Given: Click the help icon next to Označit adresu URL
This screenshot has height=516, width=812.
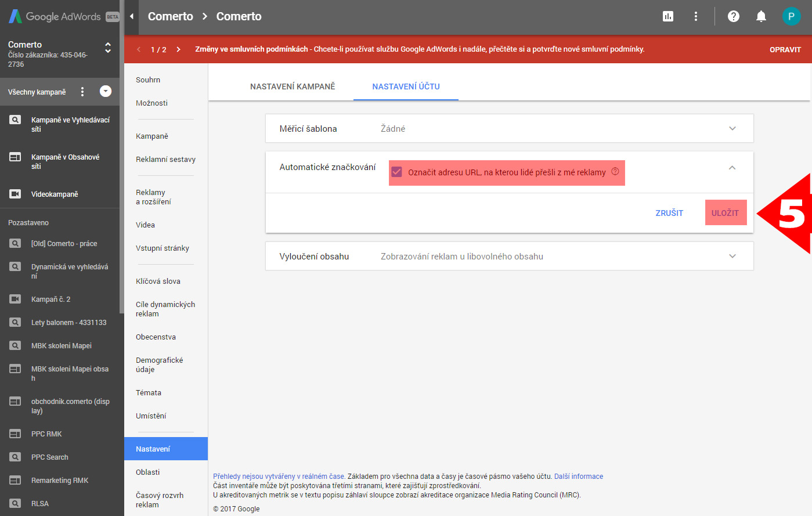Looking at the screenshot, I should 615,171.
